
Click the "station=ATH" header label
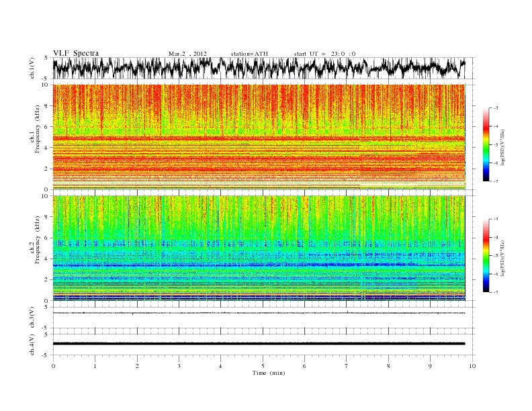pyautogui.click(x=249, y=54)
